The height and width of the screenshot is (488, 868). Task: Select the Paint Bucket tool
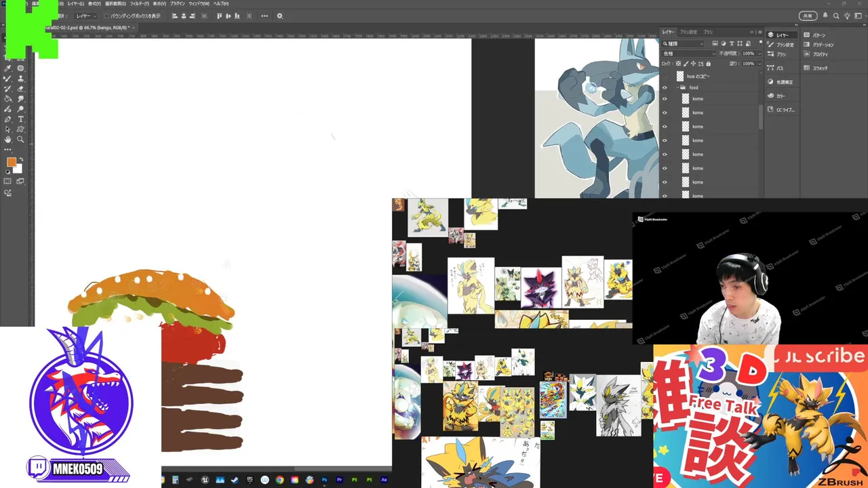(x=8, y=99)
